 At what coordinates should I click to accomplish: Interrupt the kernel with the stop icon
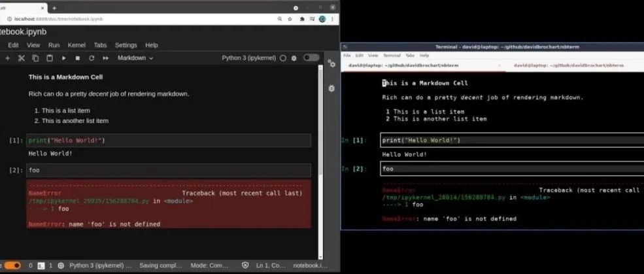[78, 58]
